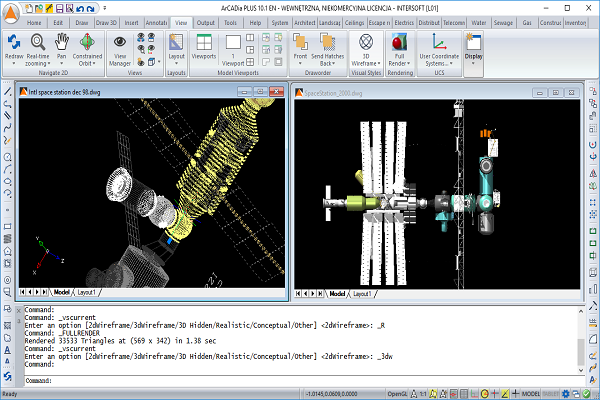
Task: Click the Front draworder icon
Action: 300,42
